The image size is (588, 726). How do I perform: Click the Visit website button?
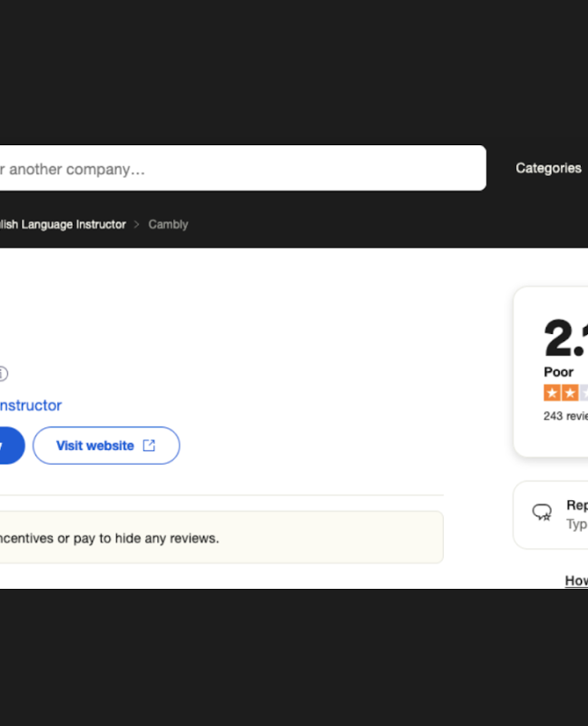(106, 446)
